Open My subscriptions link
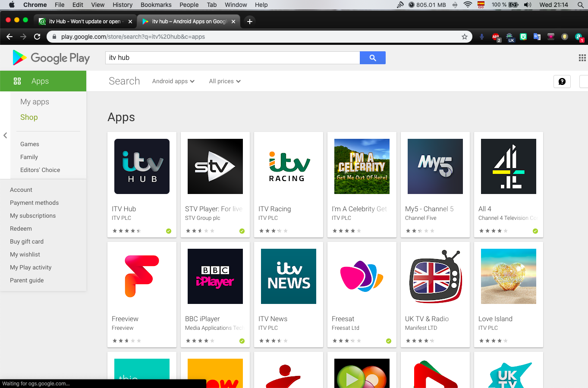588x388 pixels. (33, 216)
